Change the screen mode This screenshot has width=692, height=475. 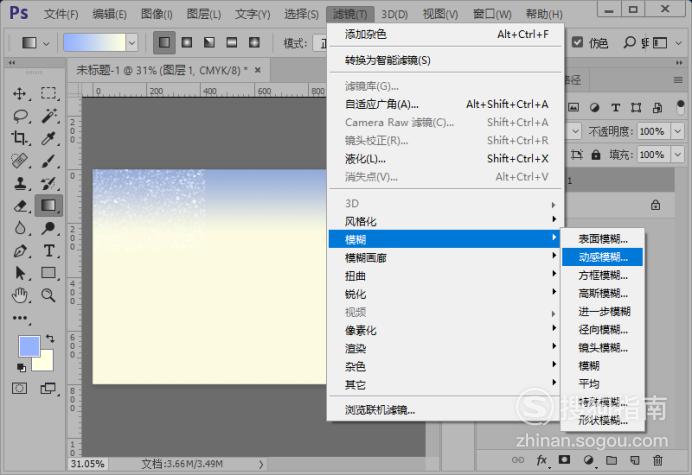48,388
